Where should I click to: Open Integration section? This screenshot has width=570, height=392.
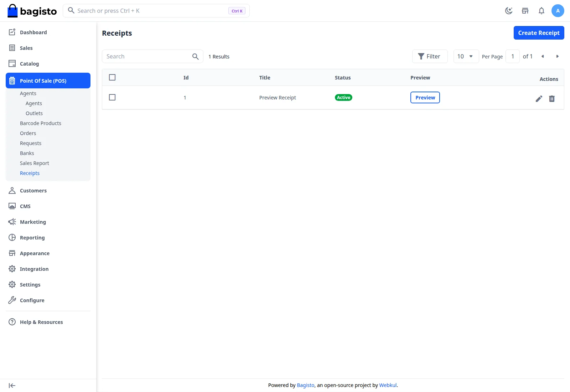(48, 269)
